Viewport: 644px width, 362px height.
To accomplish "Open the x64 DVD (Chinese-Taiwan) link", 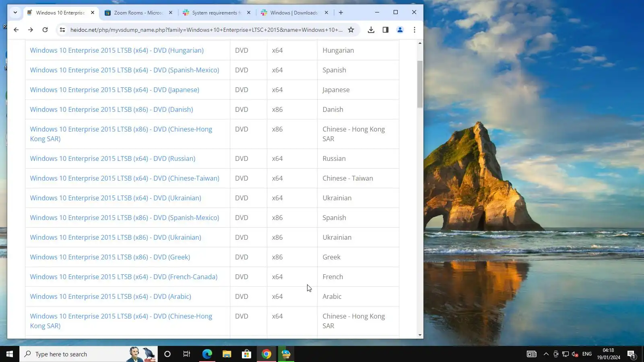I will click(x=125, y=178).
